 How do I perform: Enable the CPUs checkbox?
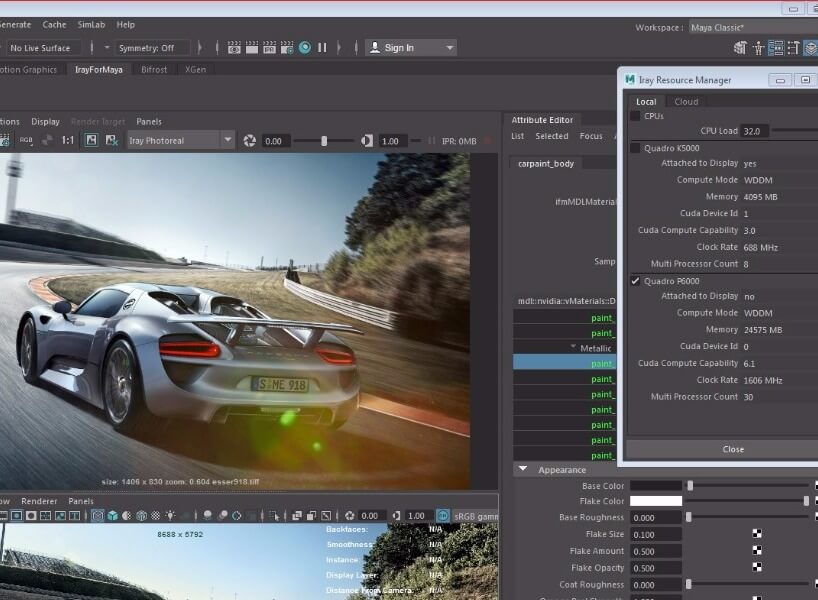click(x=635, y=117)
